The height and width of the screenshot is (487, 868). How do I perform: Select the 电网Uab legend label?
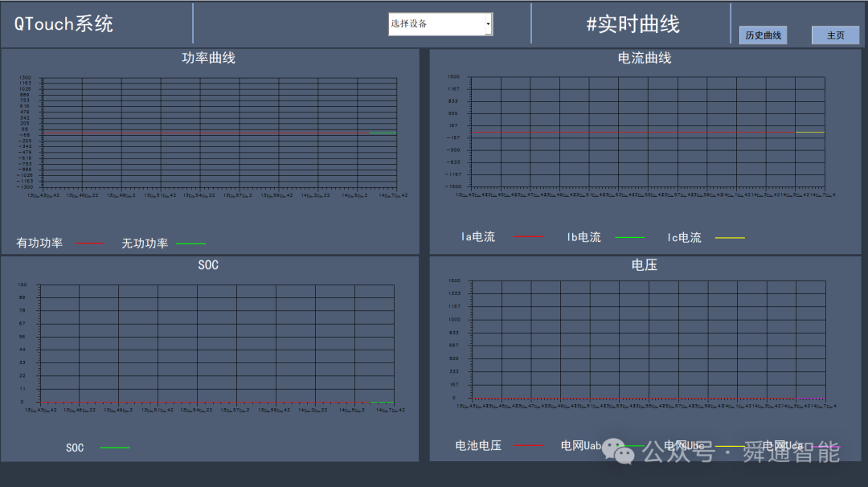click(x=581, y=445)
